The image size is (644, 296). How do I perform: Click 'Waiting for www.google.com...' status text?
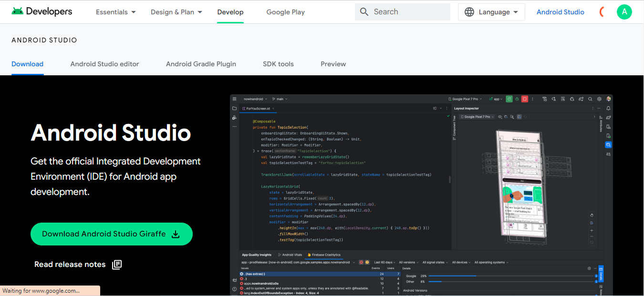point(41,291)
